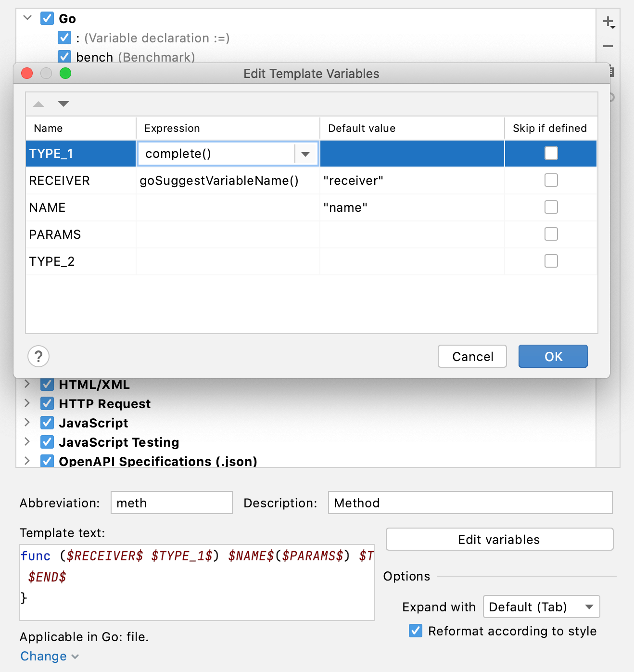The height and width of the screenshot is (672, 634).
Task: Open help for Edit Template Variables dialog
Action: click(x=38, y=356)
